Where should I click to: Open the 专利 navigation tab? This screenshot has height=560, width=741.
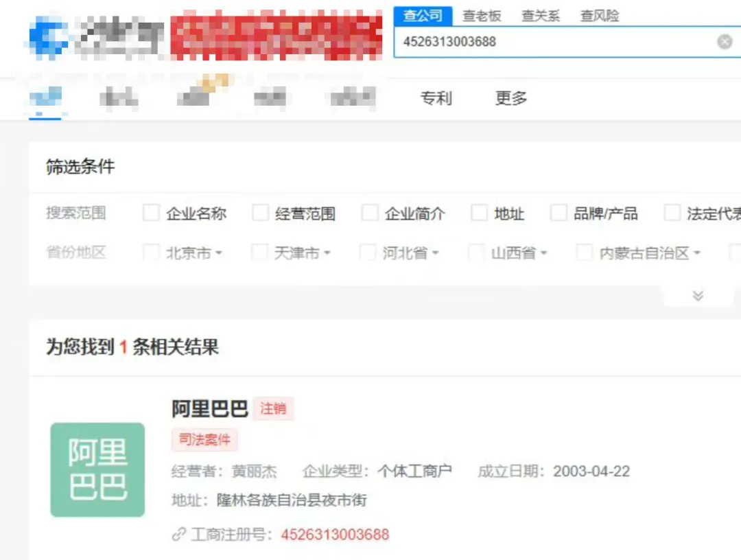tap(436, 98)
